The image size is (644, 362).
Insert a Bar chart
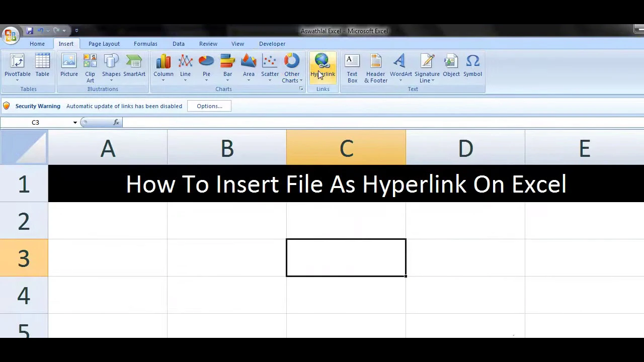tap(227, 68)
